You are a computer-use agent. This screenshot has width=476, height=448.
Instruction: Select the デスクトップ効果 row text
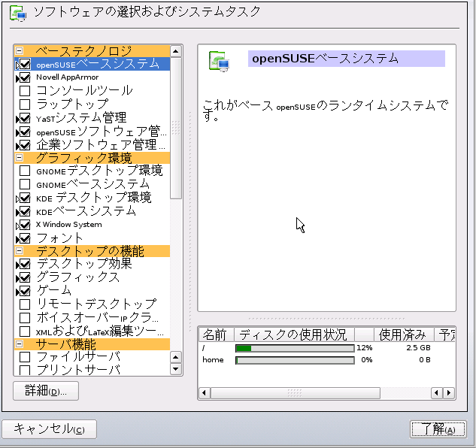84,264
